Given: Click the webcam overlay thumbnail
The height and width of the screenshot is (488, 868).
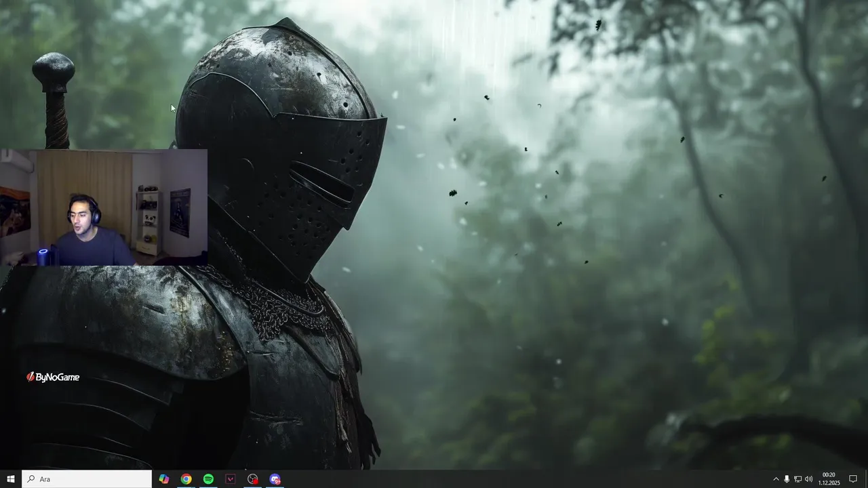Looking at the screenshot, I should (104, 207).
